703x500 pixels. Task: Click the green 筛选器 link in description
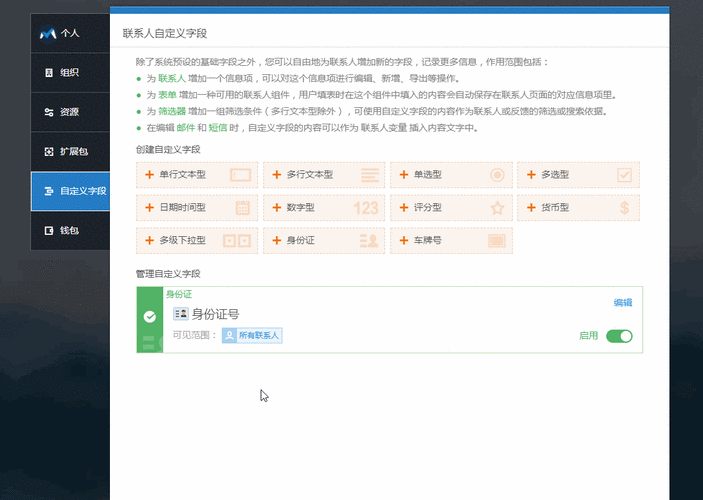coord(172,111)
